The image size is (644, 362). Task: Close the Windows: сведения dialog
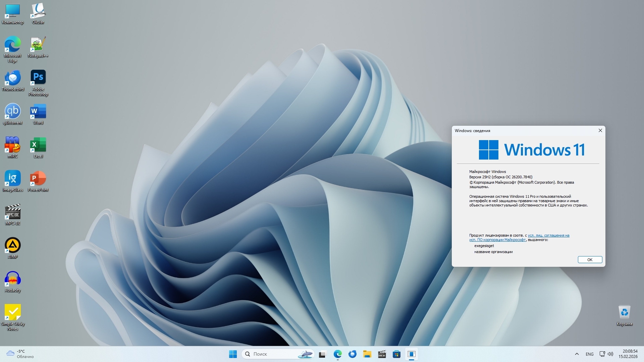tap(600, 131)
